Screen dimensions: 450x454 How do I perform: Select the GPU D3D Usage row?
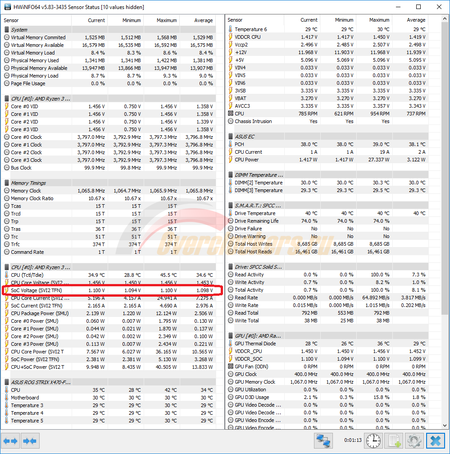[x=328, y=397]
